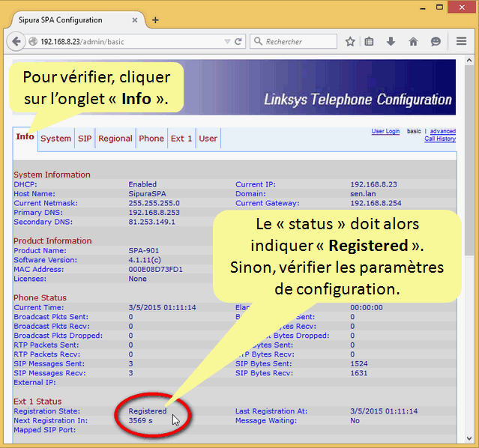The width and height of the screenshot is (479, 448).
Task: Click the Sipura SPA Configuration tab title
Action: click(60, 20)
